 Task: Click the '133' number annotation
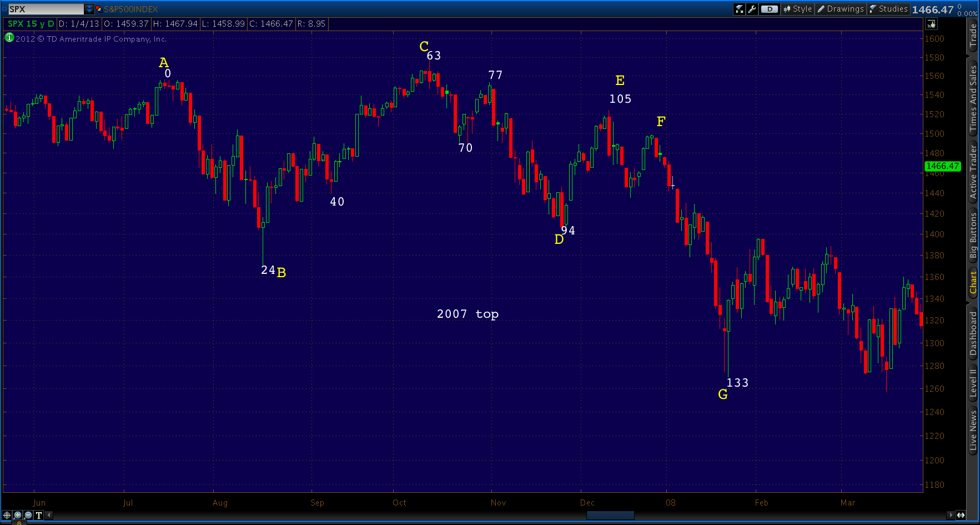click(x=737, y=383)
